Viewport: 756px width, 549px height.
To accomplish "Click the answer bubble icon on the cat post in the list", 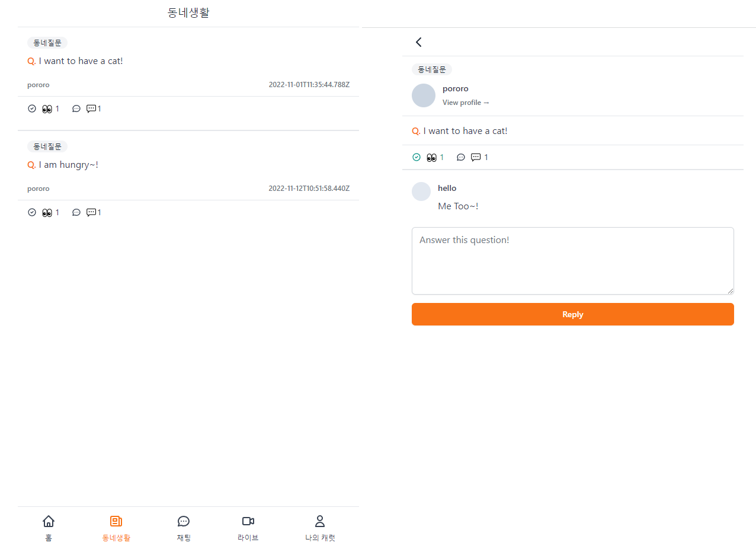I will click(76, 108).
